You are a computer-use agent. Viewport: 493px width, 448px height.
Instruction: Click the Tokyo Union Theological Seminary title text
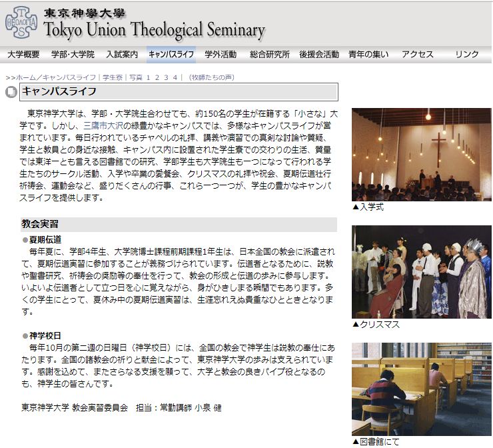[155, 30]
